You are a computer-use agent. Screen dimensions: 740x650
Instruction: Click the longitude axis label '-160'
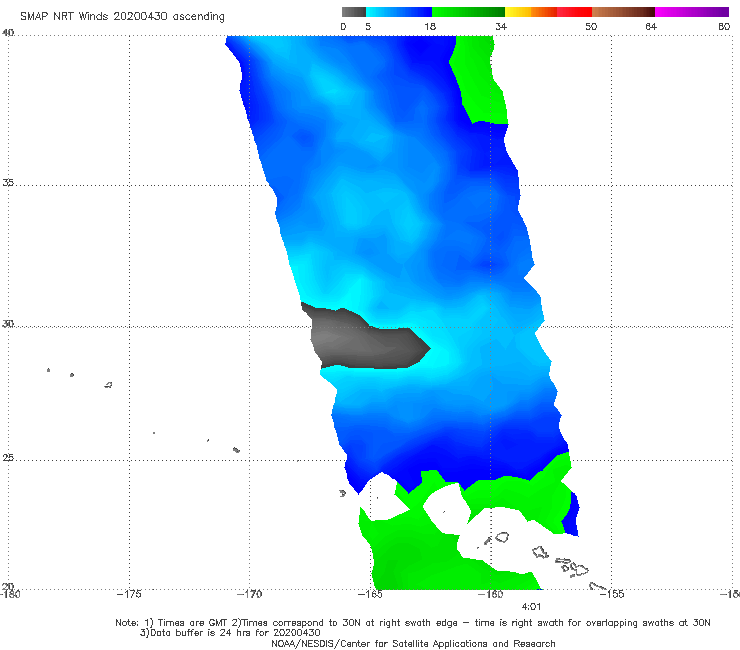491,594
